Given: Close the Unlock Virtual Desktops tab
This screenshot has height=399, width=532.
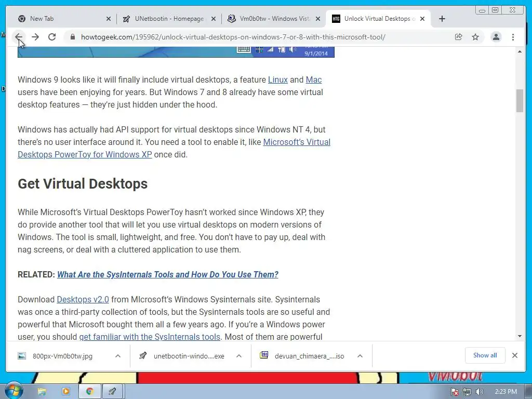Looking at the screenshot, I should click(422, 19).
